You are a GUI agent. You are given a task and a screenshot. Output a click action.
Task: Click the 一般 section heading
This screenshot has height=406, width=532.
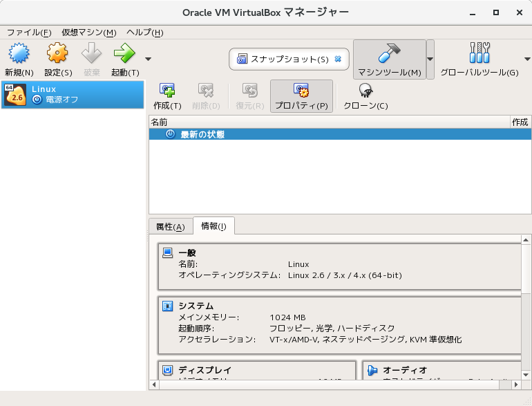187,252
